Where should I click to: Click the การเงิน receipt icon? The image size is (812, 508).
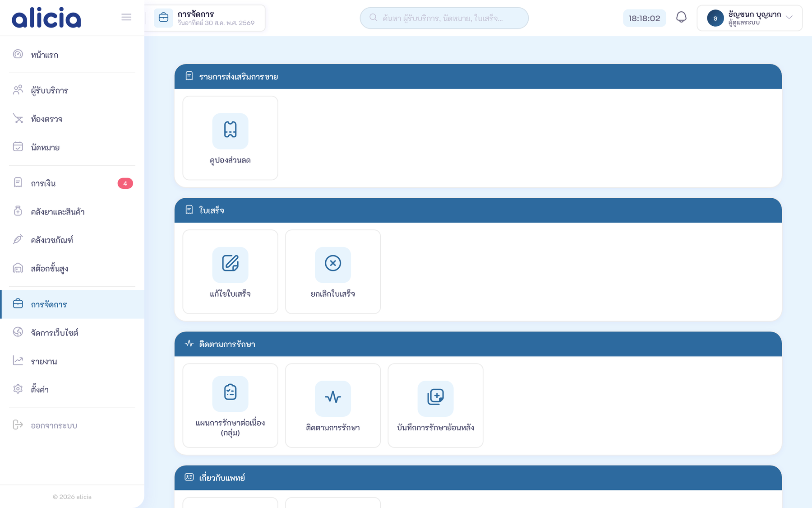pos(18,182)
